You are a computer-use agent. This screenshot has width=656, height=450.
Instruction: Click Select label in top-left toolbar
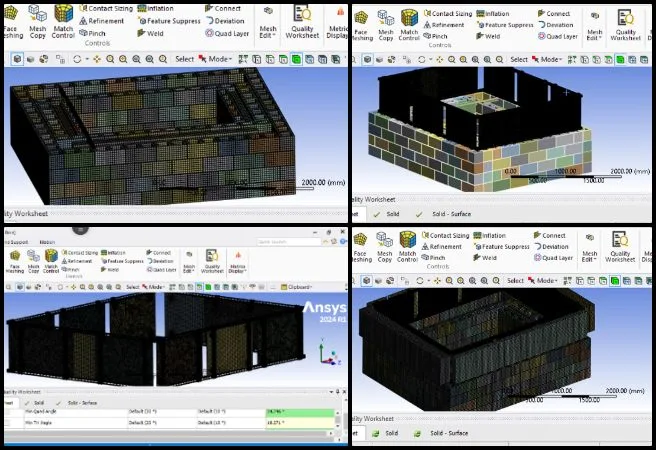click(184, 59)
